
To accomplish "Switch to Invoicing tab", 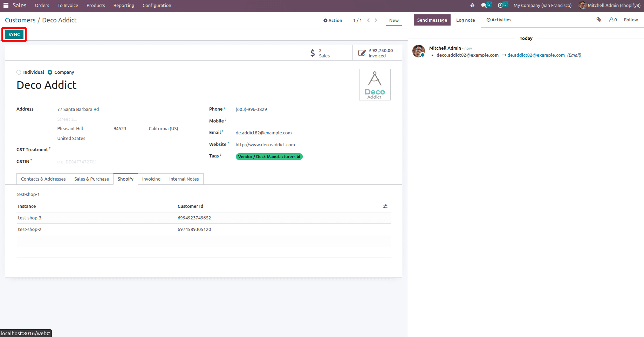I will [151, 179].
